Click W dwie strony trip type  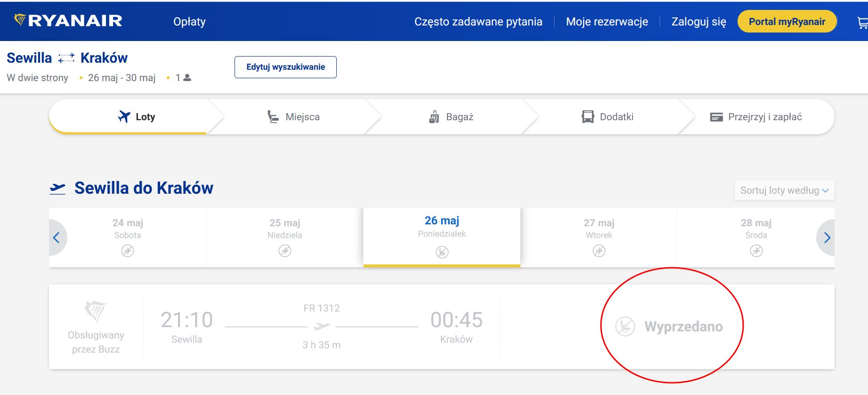38,78
